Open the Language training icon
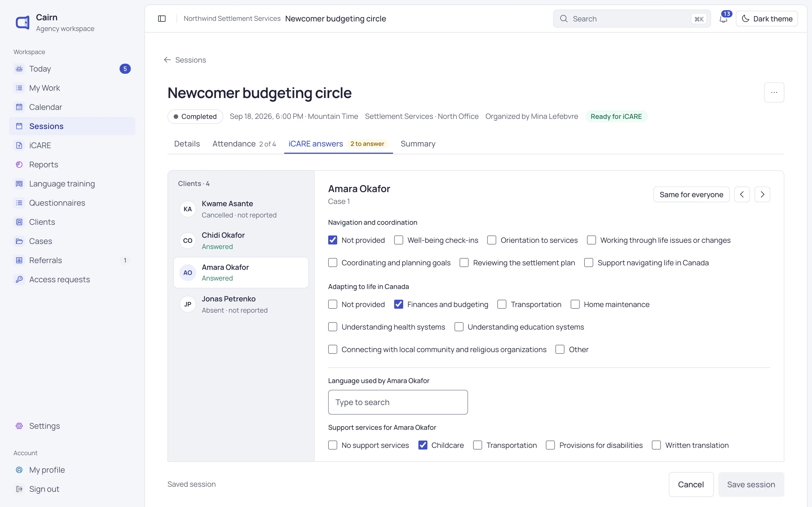Viewport: 812px width, 507px height. point(19,183)
